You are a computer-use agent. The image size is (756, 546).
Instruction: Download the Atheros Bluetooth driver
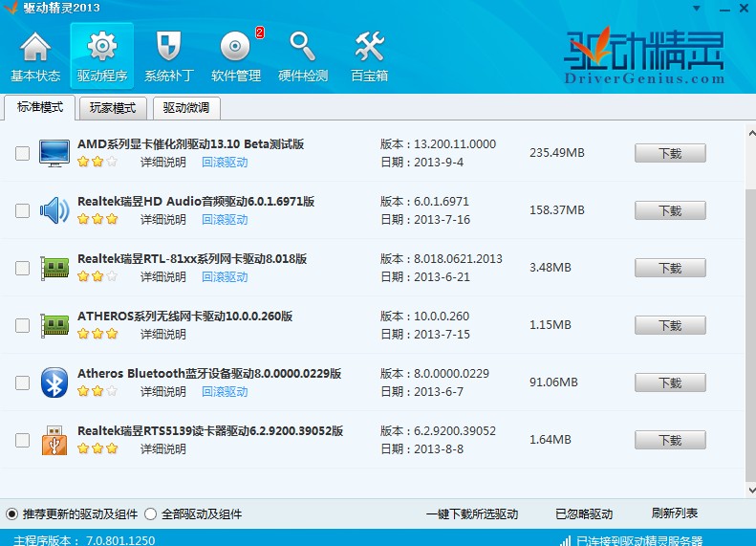click(670, 383)
